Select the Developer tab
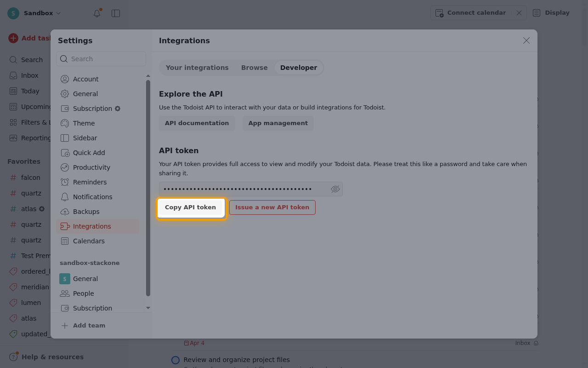The height and width of the screenshot is (368, 588). [x=299, y=68]
